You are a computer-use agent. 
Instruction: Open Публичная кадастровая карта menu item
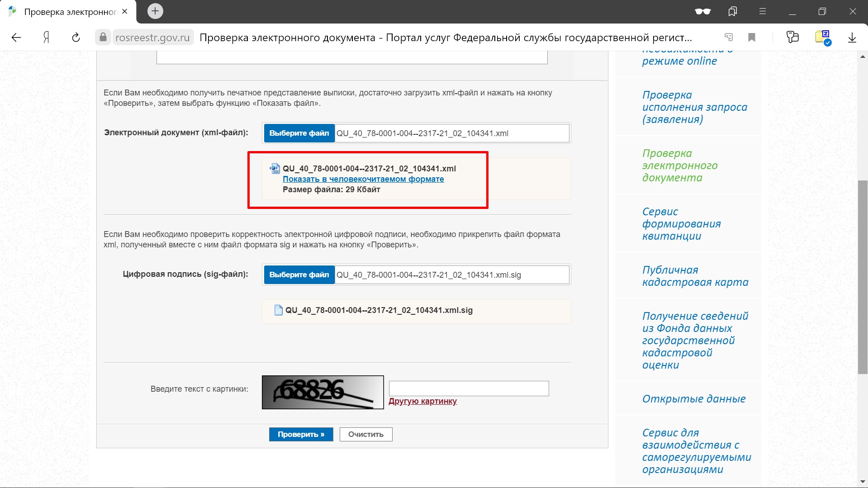tap(695, 276)
